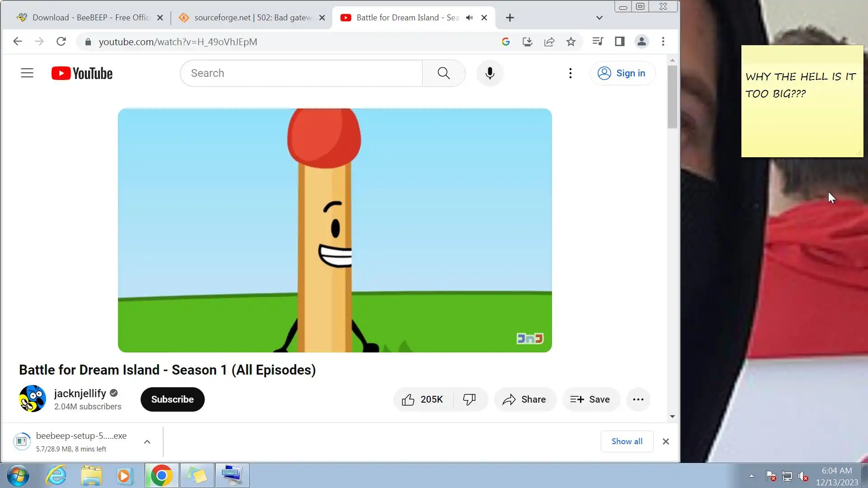Open Chrome media controls icon
Image resolution: width=868 pixels, height=488 pixels.
[598, 42]
